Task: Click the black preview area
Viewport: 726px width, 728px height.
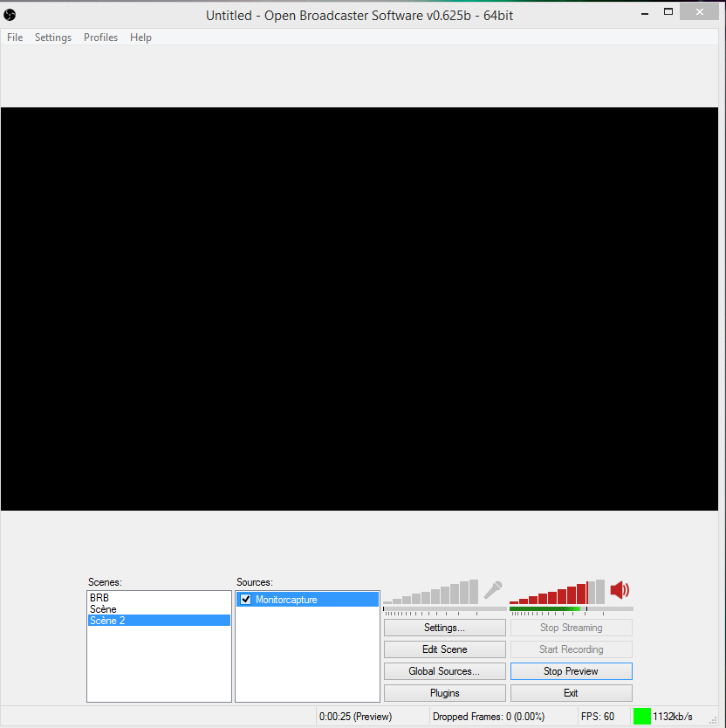Action: [360, 309]
